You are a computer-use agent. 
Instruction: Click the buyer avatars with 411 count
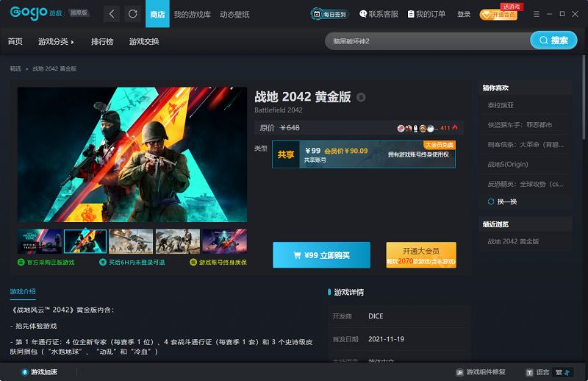point(423,129)
